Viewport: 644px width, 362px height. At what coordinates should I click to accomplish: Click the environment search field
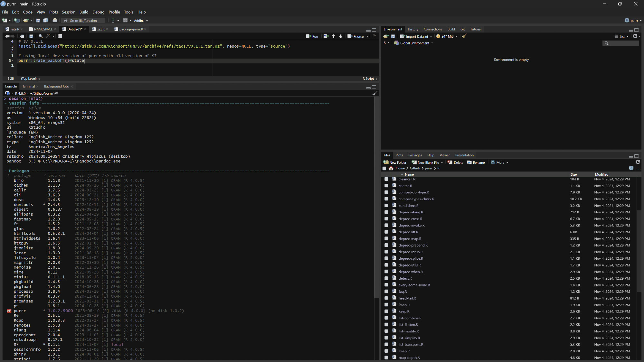point(623,43)
